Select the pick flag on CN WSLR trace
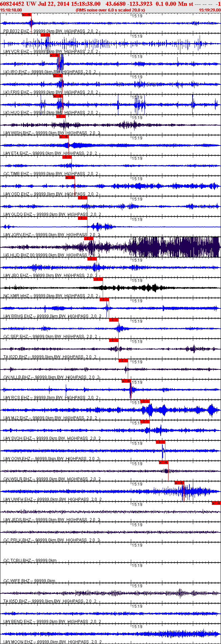Screen dimensions: 221x644 [x=164, y=462]
